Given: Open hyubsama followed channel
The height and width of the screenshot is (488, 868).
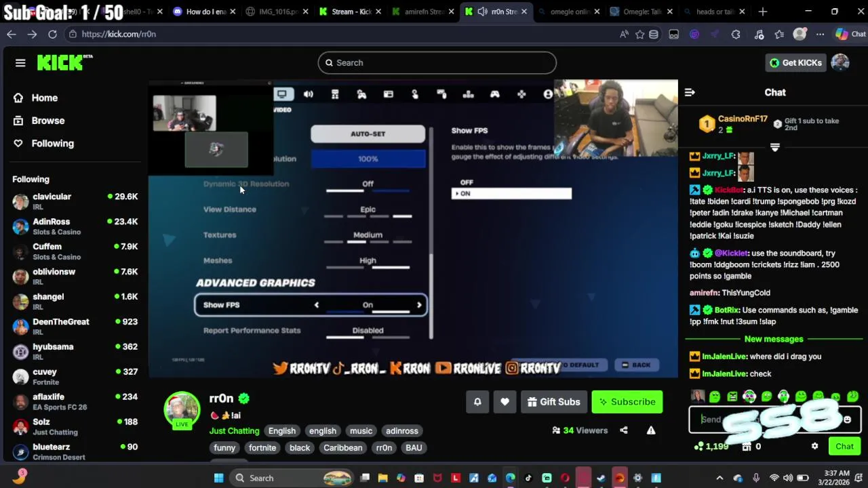Looking at the screenshot, I should pyautogui.click(x=75, y=352).
